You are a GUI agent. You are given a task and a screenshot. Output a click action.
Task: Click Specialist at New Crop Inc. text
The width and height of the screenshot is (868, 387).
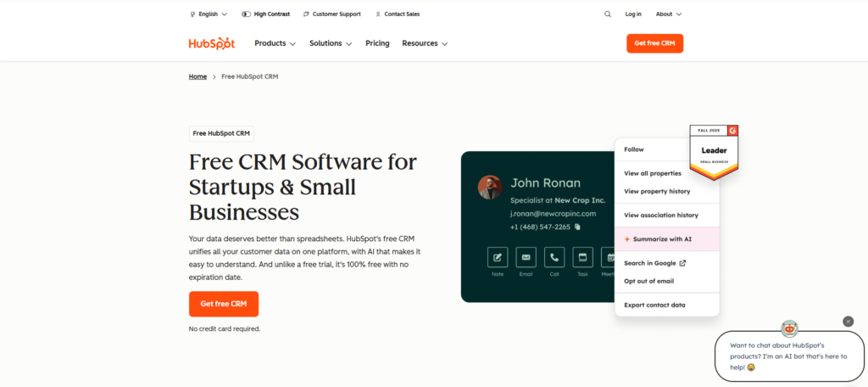point(558,200)
